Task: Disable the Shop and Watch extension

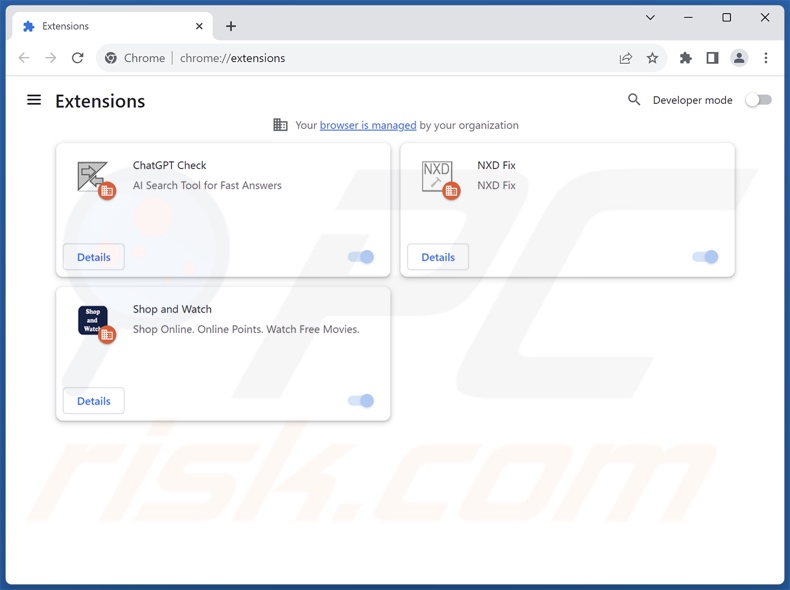Action: coord(361,401)
